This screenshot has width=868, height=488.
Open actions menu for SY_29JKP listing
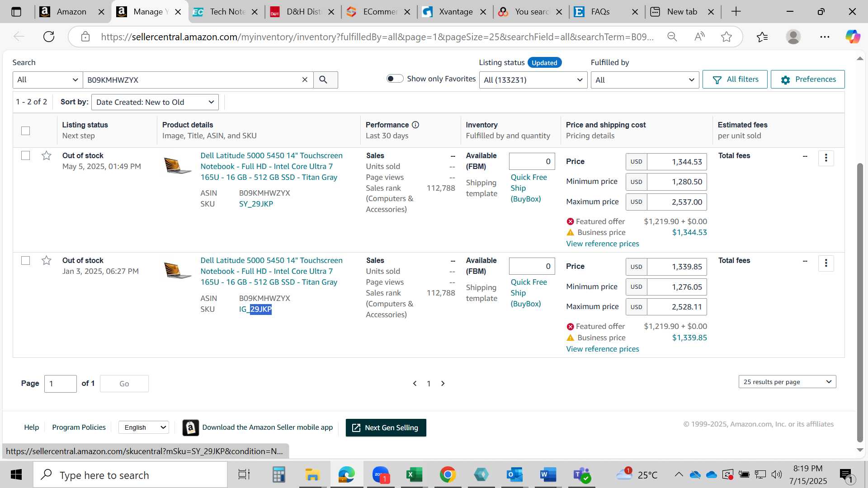click(x=826, y=158)
